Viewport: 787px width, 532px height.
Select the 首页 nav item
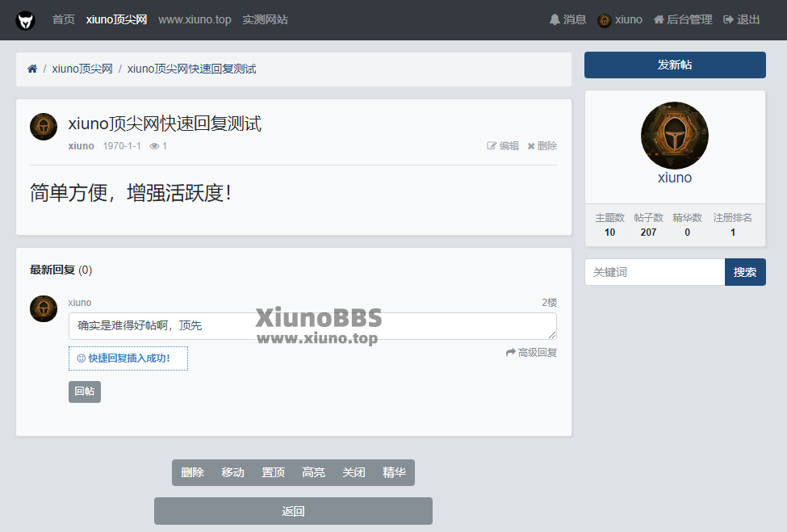(x=64, y=20)
